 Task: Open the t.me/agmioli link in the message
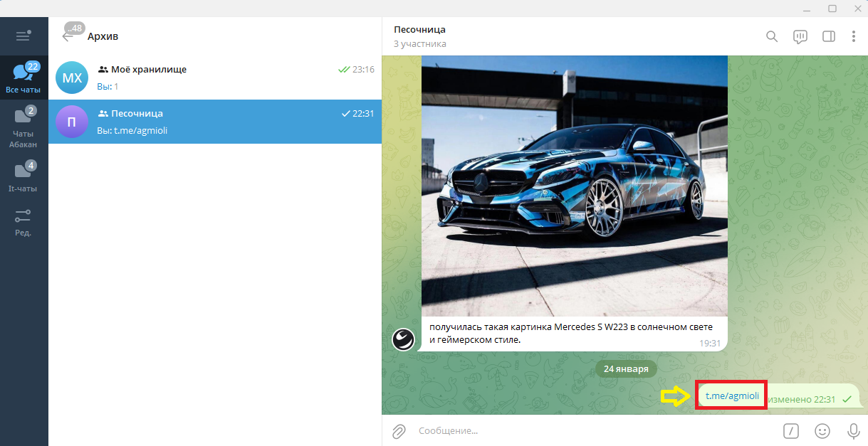click(x=732, y=396)
